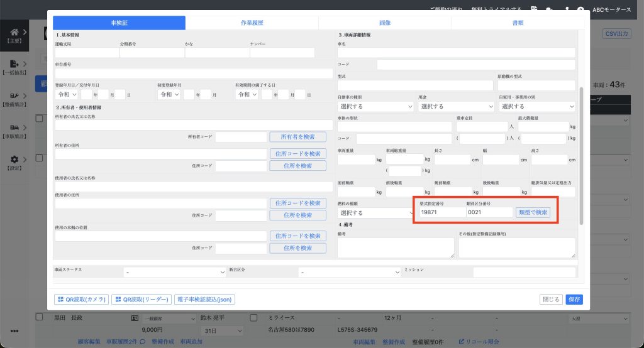The height and width of the screenshot is (348, 644).
Task: Open the 整備集計 wrench icon
Action: click(14, 96)
